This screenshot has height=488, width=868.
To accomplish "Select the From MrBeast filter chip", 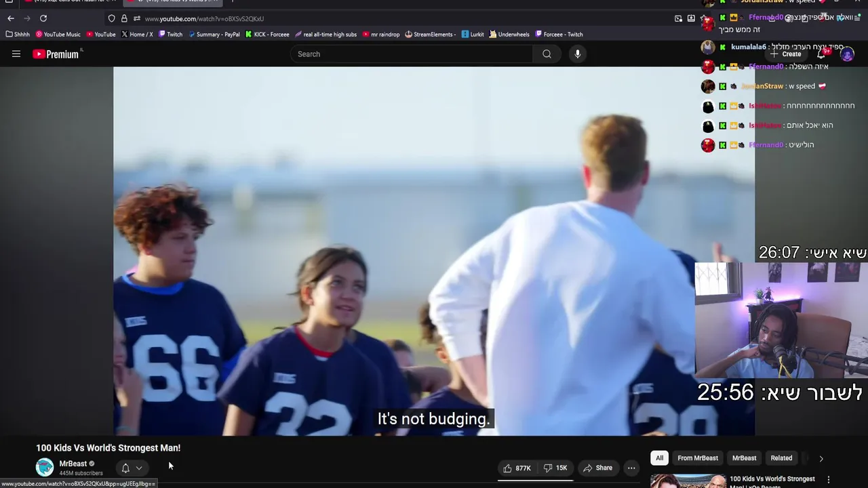I will (x=698, y=458).
